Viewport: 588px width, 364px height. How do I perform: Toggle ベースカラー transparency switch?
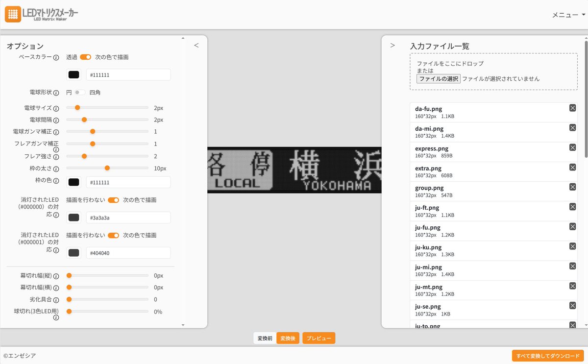coord(86,57)
